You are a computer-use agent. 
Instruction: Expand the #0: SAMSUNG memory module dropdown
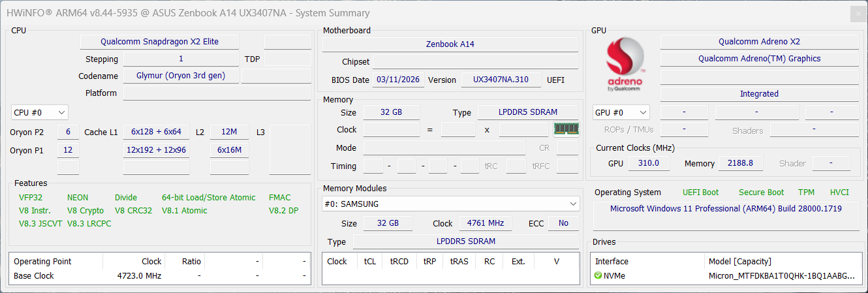tap(450, 204)
